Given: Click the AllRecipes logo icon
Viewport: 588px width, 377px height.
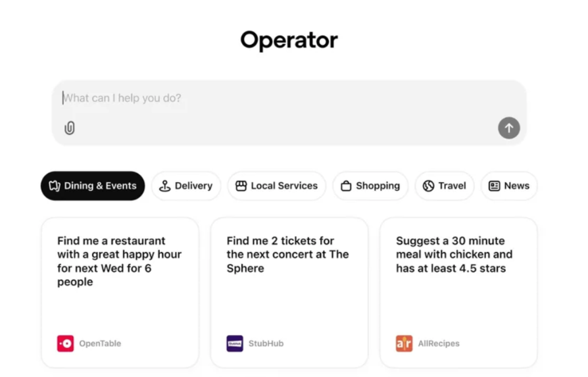Looking at the screenshot, I should [x=404, y=343].
